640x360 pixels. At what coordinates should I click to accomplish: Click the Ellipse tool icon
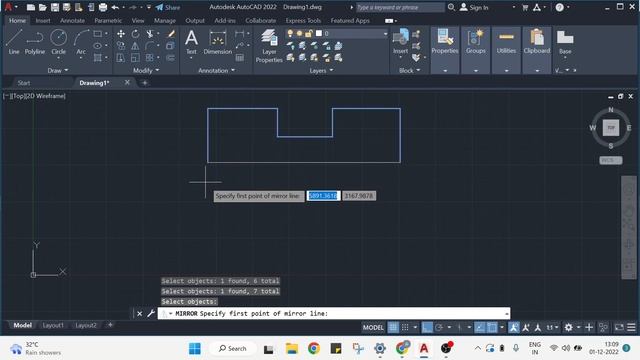click(x=98, y=46)
